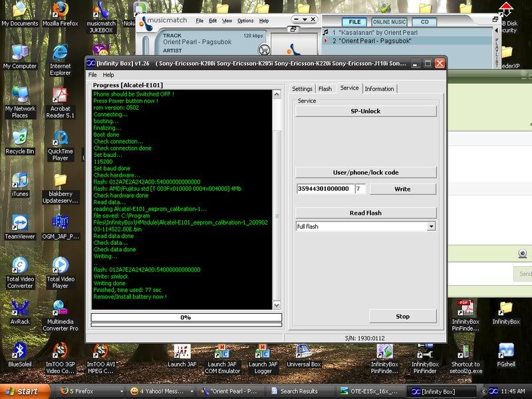Screen dimensions: 532x399
Task: Click the Launch JAF Logger shortcut
Action: coord(263,350)
